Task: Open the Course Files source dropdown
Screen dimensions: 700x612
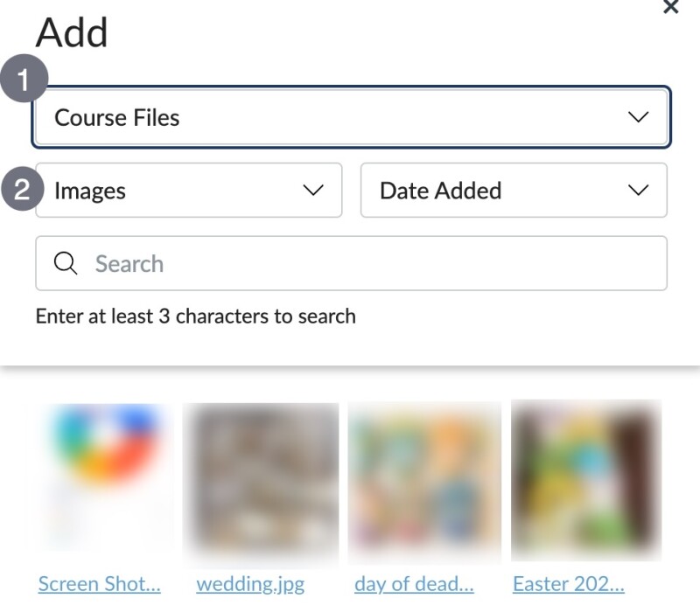Action: [350, 117]
